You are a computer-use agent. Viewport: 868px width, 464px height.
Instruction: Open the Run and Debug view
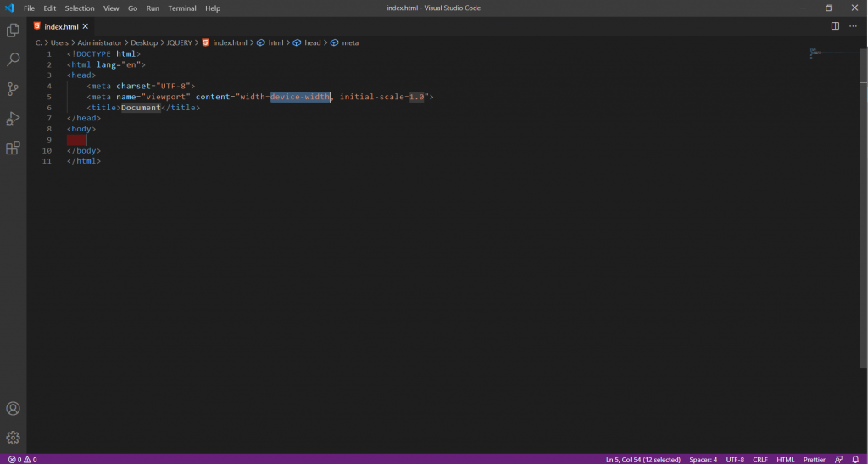[x=13, y=118]
